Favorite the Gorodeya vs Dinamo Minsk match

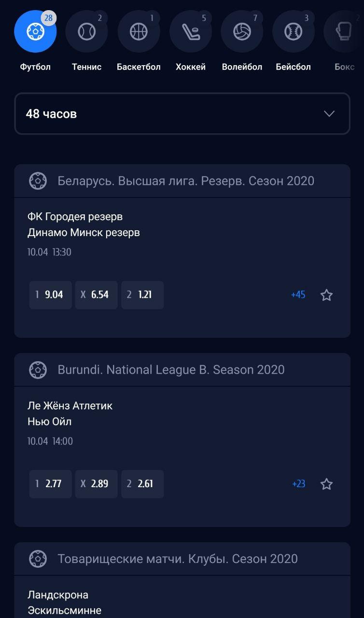pos(327,295)
